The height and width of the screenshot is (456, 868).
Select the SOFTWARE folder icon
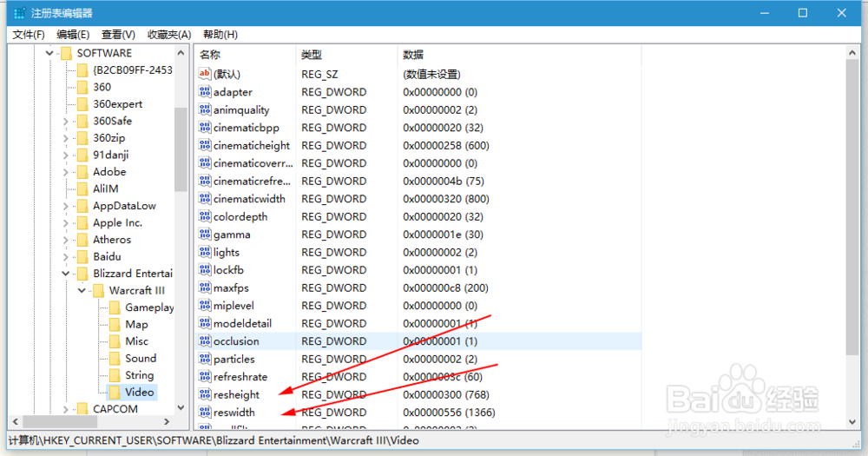(67, 53)
